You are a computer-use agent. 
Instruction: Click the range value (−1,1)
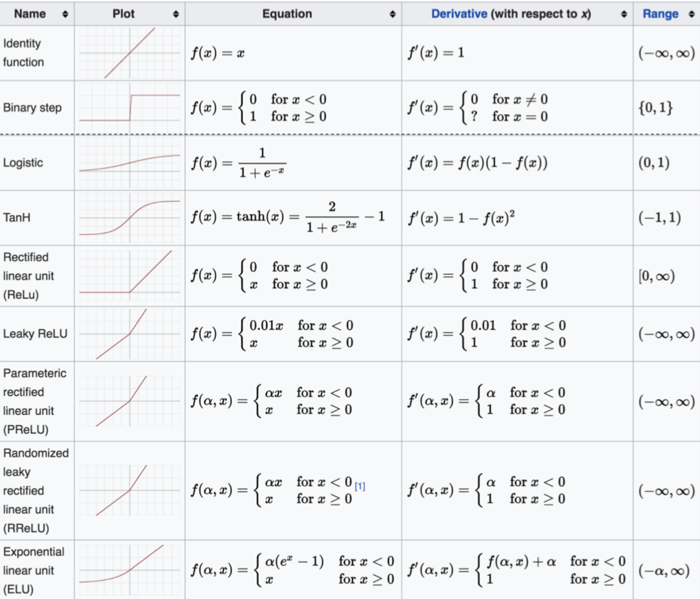pyautogui.click(x=660, y=218)
